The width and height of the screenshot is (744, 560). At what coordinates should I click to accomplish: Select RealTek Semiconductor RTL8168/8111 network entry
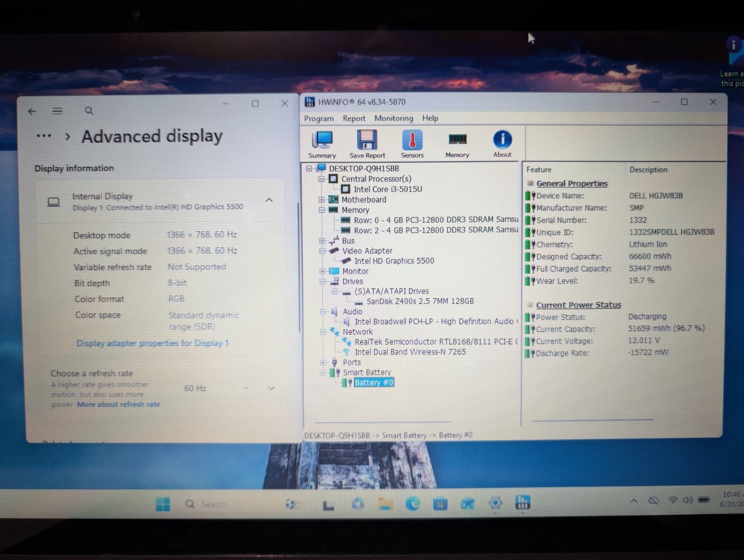tap(436, 342)
